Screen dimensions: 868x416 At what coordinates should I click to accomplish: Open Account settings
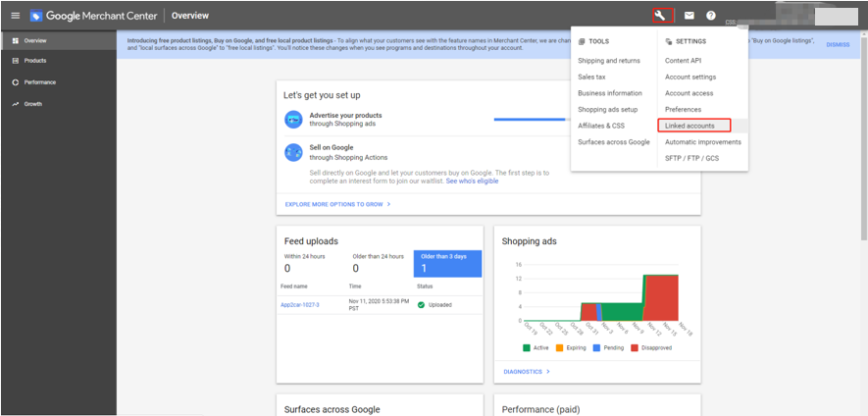[690, 77]
